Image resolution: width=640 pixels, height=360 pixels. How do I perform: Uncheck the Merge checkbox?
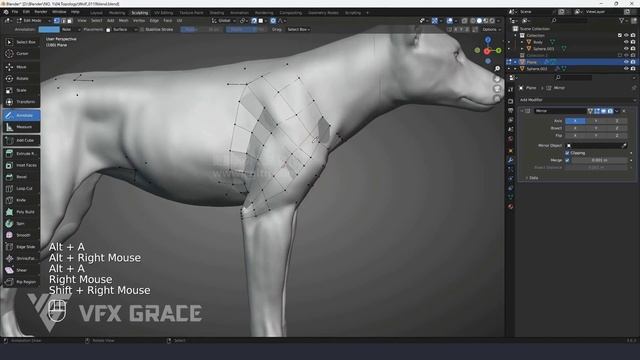click(567, 160)
